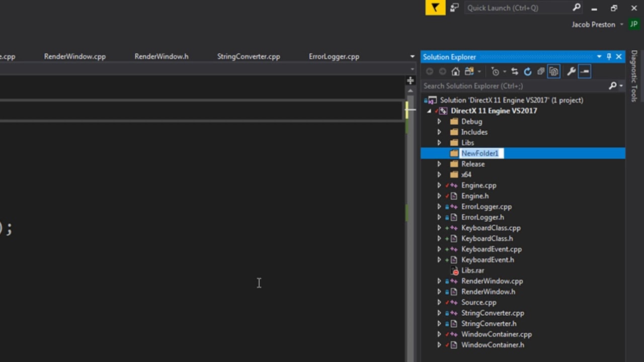Screen dimensions: 644x362
Task: Expand the x64 folder
Action: 439,174
